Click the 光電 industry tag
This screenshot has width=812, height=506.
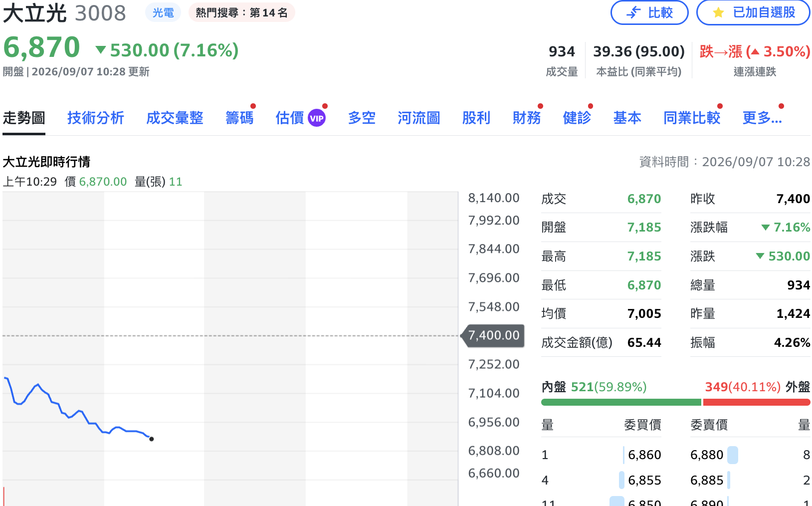coord(163,12)
